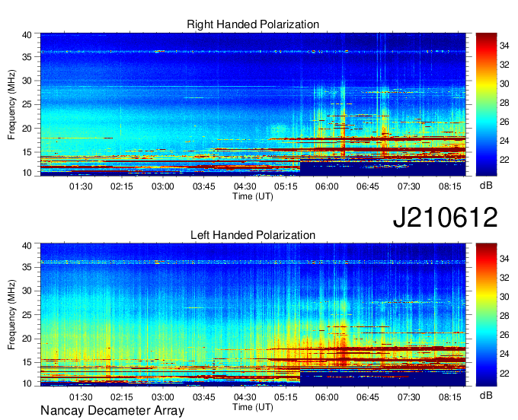This screenshot has width=518, height=420.
Task: Click the Nancay Decameter Array caption
Action: tap(112, 410)
